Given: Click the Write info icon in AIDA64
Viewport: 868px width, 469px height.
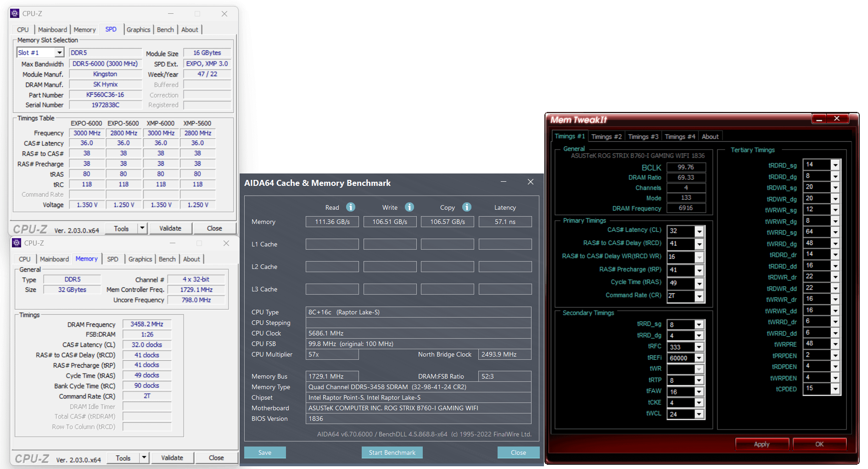Looking at the screenshot, I should point(409,207).
